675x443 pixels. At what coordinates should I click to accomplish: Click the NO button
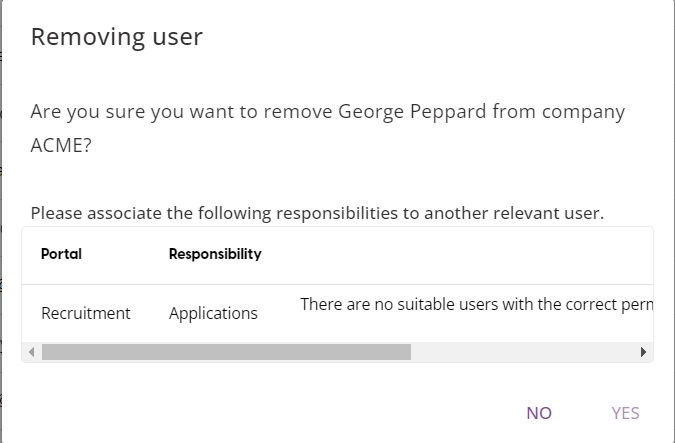[x=539, y=413]
